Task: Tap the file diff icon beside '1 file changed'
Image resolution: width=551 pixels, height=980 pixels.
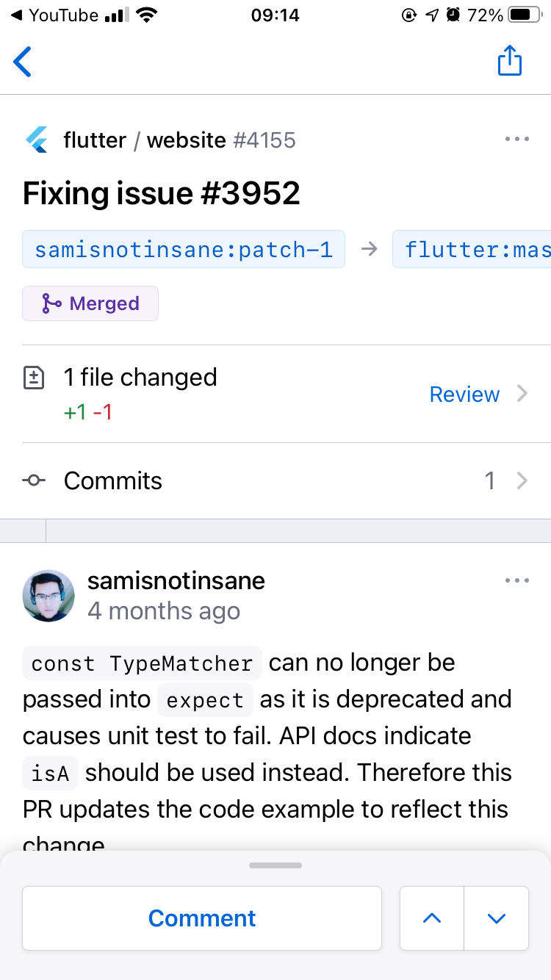Action: coord(34,377)
